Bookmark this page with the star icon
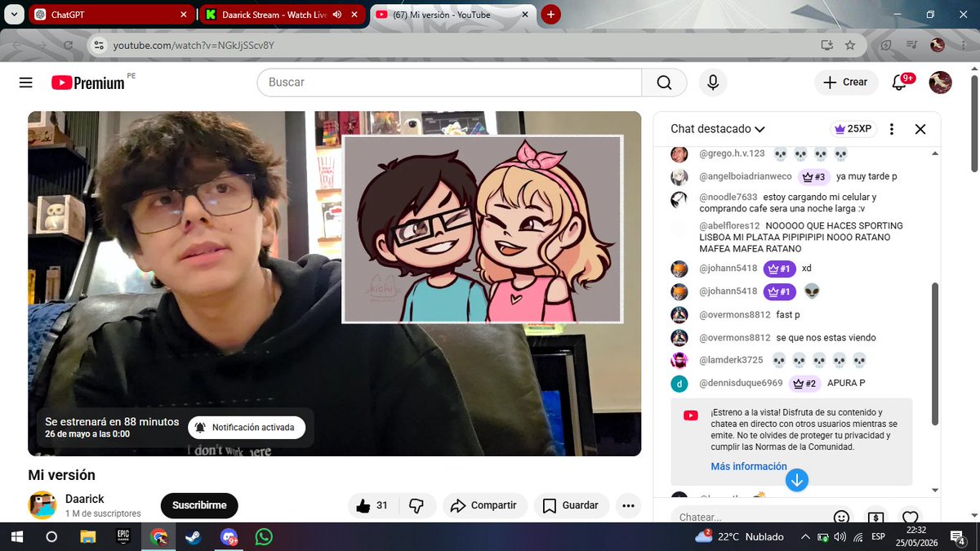Viewport: 980px width, 551px height. point(850,45)
